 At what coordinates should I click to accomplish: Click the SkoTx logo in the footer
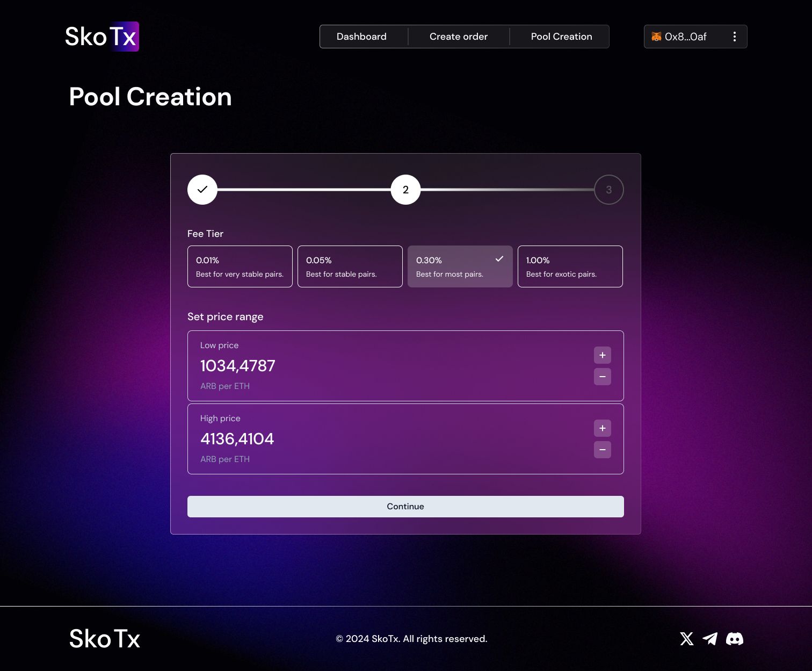pos(105,639)
